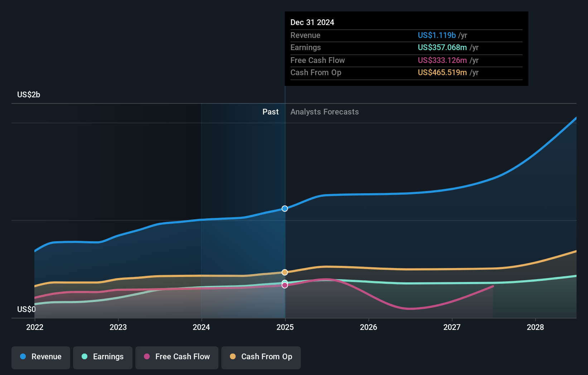The width and height of the screenshot is (588, 375).
Task: Switch to the Analysts Forecasts section
Action: pyautogui.click(x=324, y=112)
